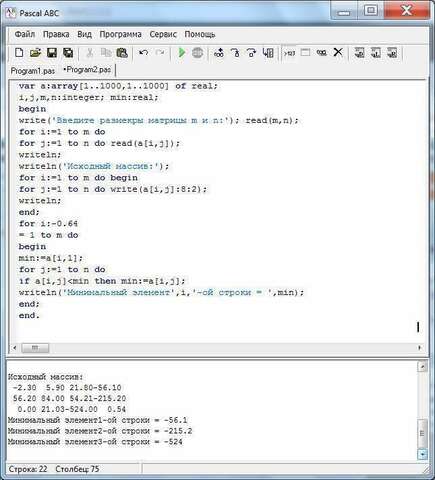This screenshot has width=435, height=480.
Task: Undo the last edit
Action: click(x=144, y=53)
